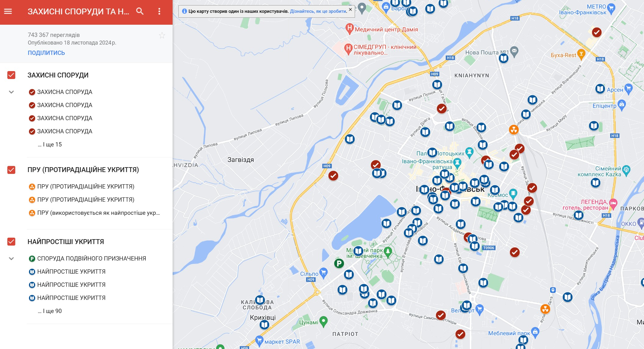Click the ПОДІЛИТИСЬ share link
Screen dimensions: 644x349
[46, 53]
